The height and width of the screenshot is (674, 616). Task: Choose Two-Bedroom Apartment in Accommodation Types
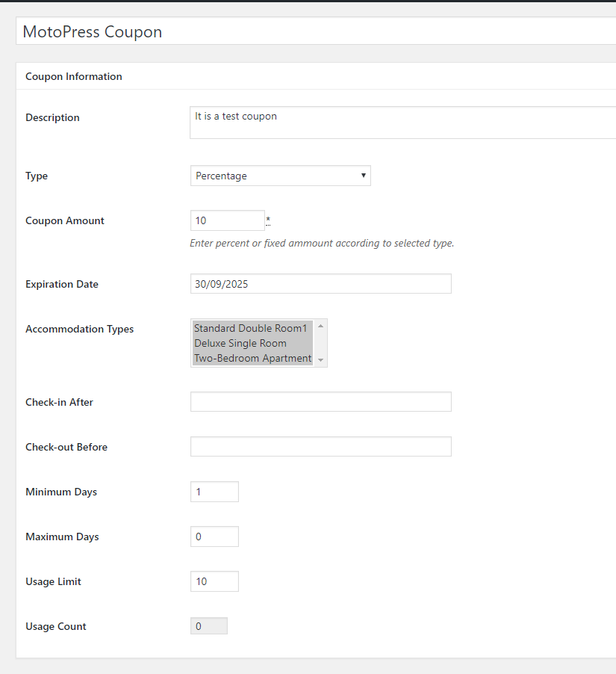click(253, 358)
